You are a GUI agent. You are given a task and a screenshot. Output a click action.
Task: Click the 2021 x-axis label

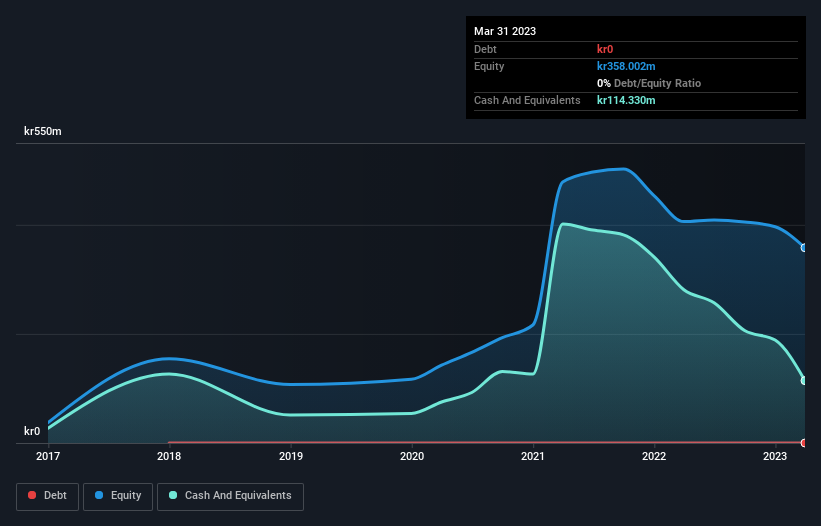point(533,456)
